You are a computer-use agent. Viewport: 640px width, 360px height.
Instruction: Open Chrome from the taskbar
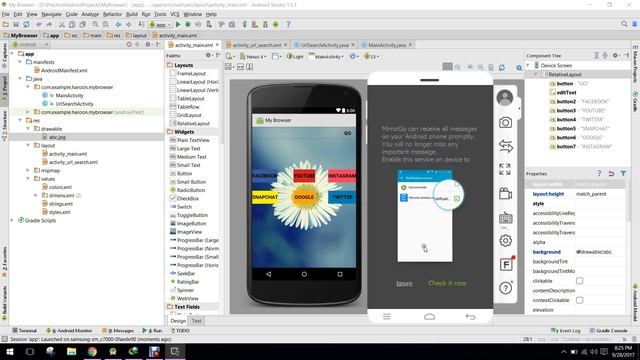(x=92, y=351)
